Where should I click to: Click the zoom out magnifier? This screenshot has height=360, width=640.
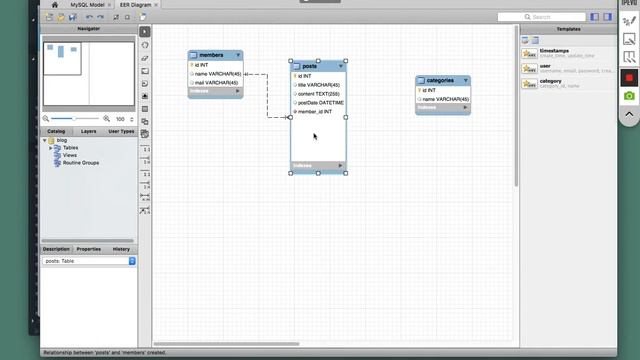coord(46,119)
